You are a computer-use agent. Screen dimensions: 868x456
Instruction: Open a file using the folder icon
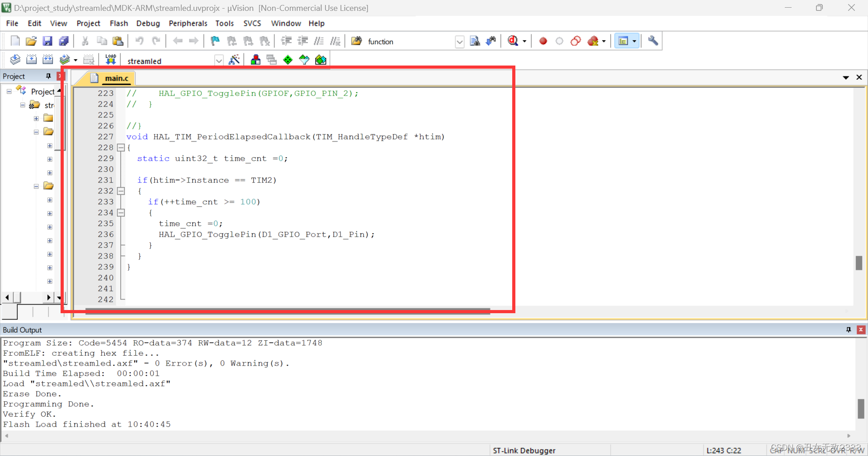[x=31, y=41]
